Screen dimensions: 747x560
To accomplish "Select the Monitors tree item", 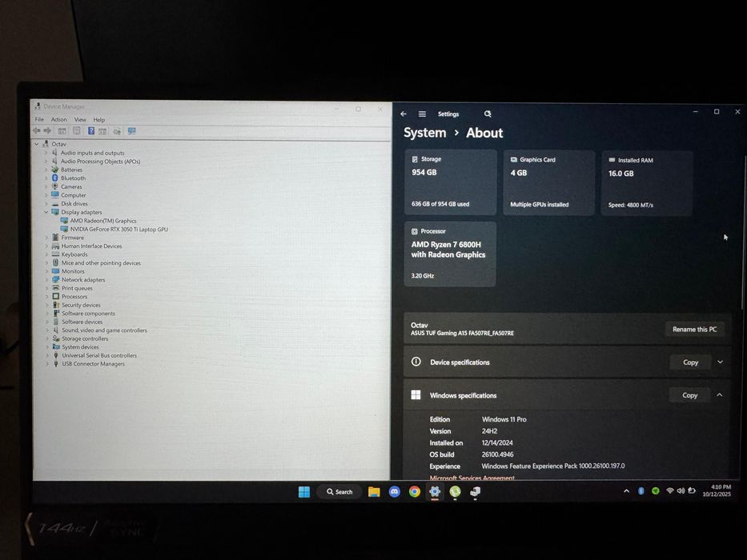I will pos(73,271).
